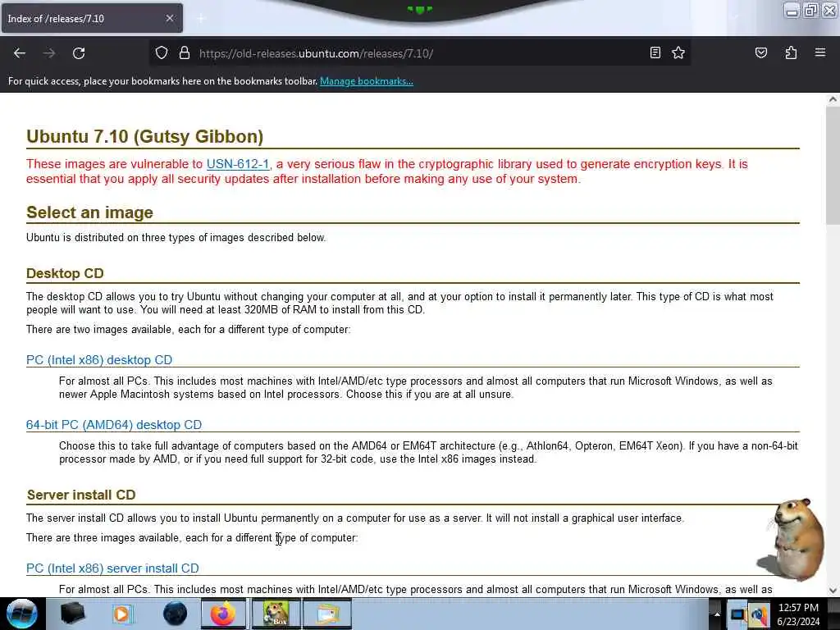840x630 pixels.
Task: Open tracking protection shield info
Action: coord(162,53)
